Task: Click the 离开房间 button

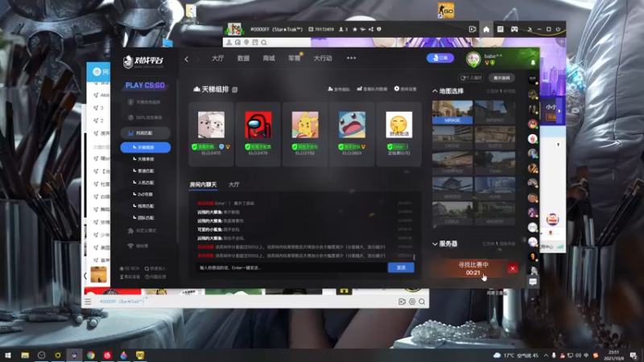Action: click(502, 77)
